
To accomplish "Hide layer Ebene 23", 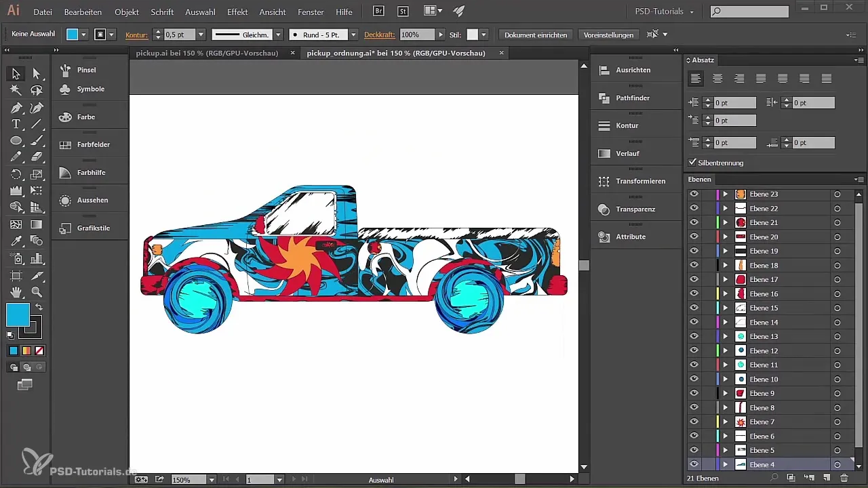I will pos(694,194).
